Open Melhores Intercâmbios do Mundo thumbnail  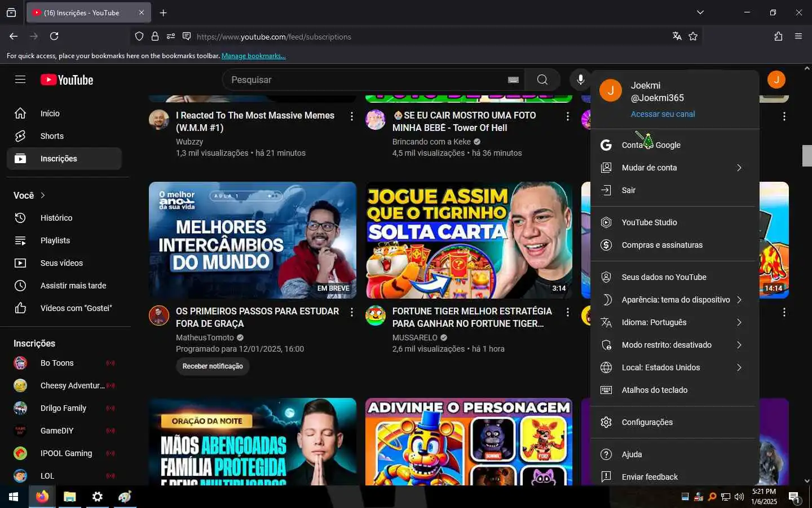(x=253, y=240)
